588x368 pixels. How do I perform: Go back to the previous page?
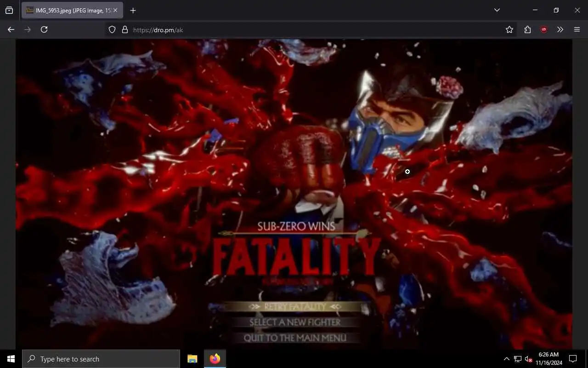pos(11,29)
